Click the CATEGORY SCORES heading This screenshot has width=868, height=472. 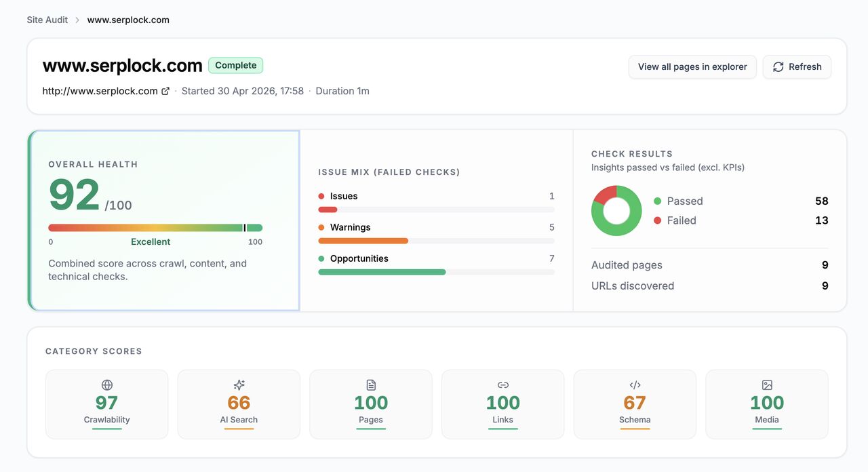tap(94, 351)
